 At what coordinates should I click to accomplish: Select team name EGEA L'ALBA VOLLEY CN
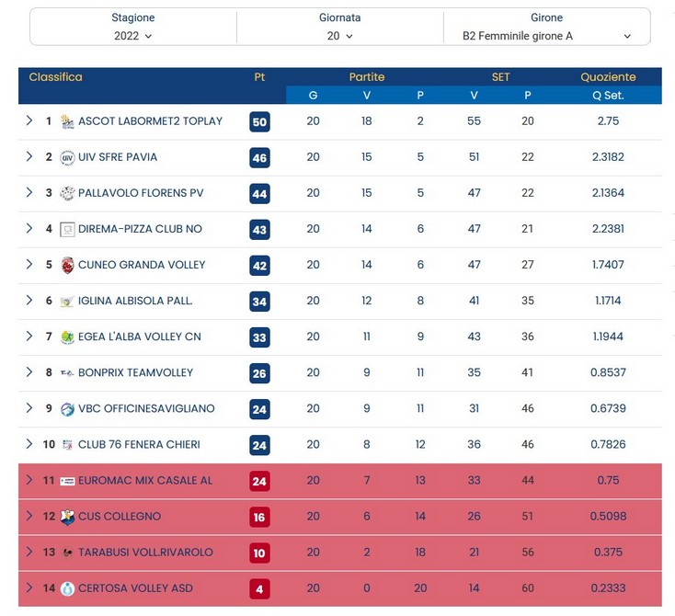point(140,337)
